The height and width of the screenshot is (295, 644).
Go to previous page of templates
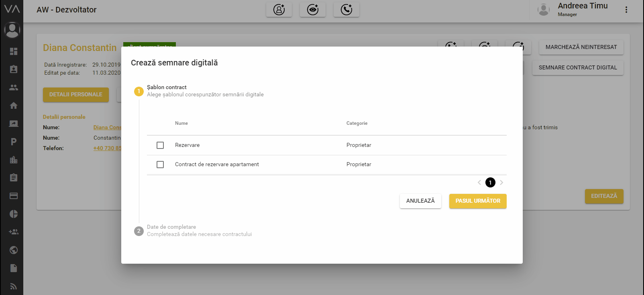(x=479, y=183)
